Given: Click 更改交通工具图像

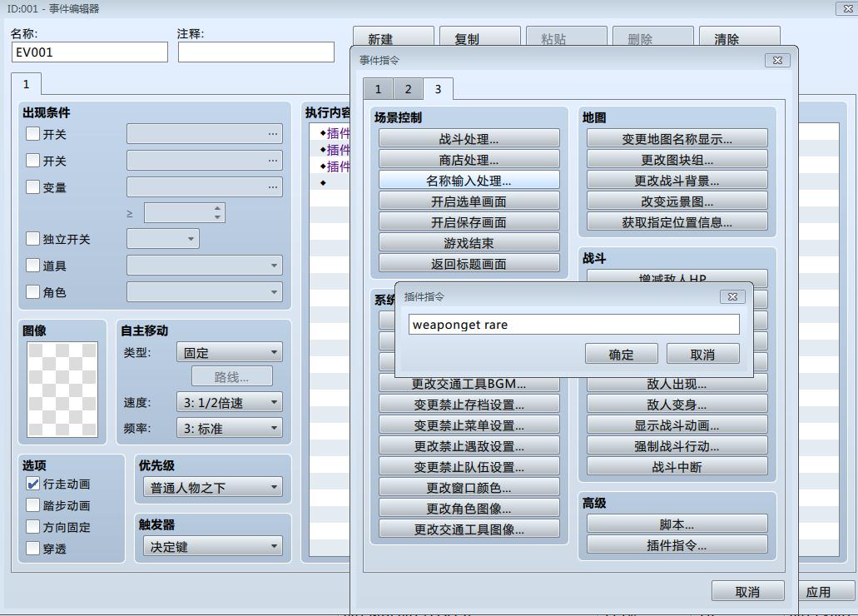Looking at the screenshot, I should (x=469, y=529).
